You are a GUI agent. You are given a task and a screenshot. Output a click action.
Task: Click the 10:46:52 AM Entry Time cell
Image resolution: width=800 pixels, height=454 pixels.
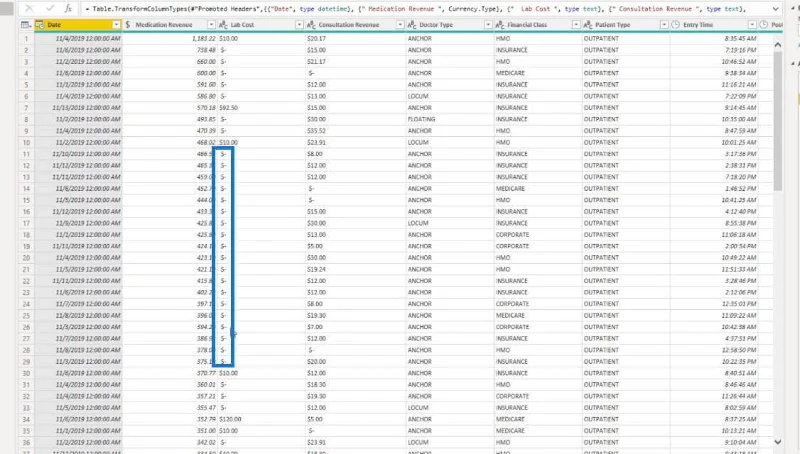coord(714,61)
